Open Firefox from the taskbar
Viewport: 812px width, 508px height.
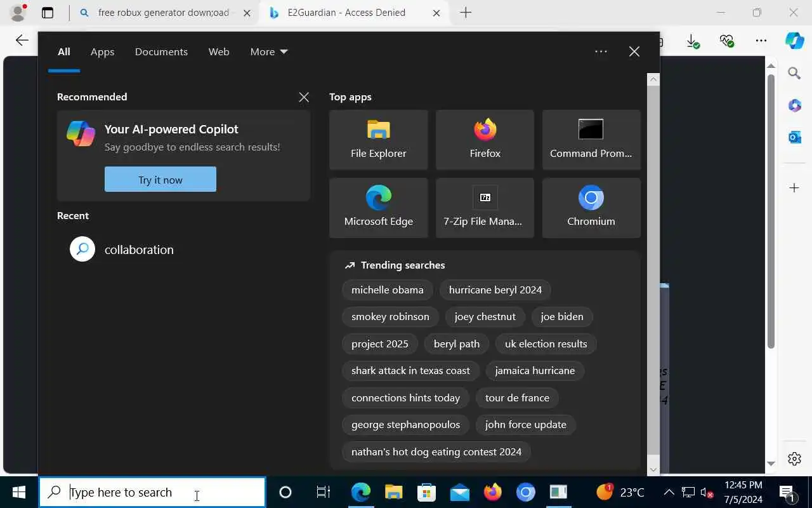492,492
